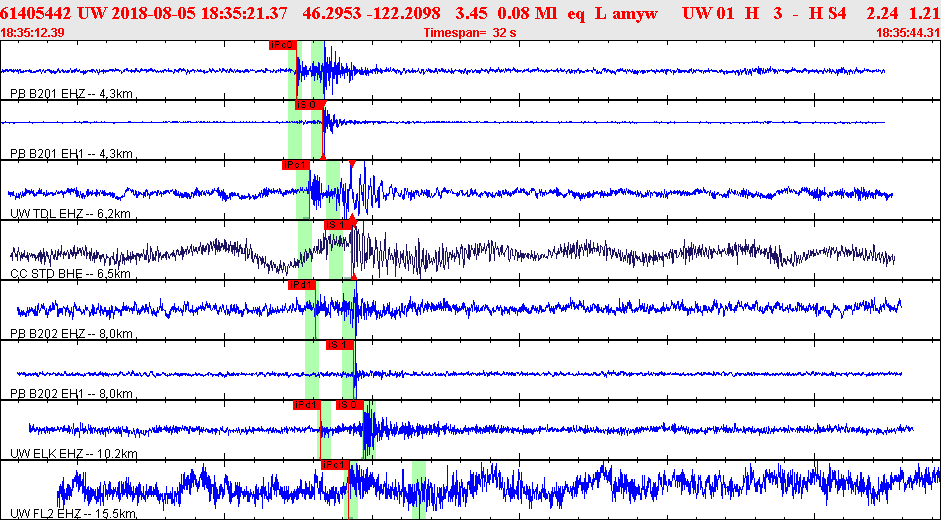This screenshot has width=941, height=520.
Task: Click the iS 0 pick flag on B201 EH1
Action: click(306, 104)
